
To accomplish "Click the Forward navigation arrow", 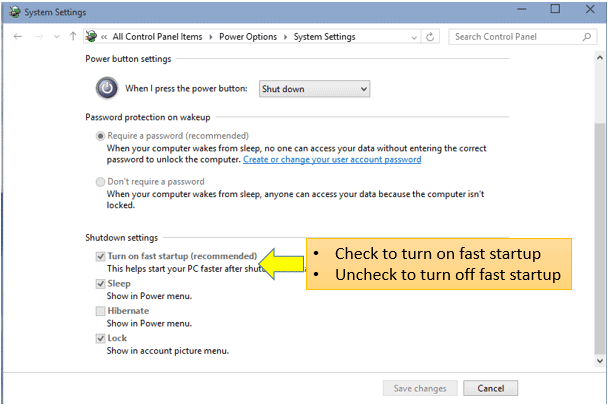I will tap(39, 36).
